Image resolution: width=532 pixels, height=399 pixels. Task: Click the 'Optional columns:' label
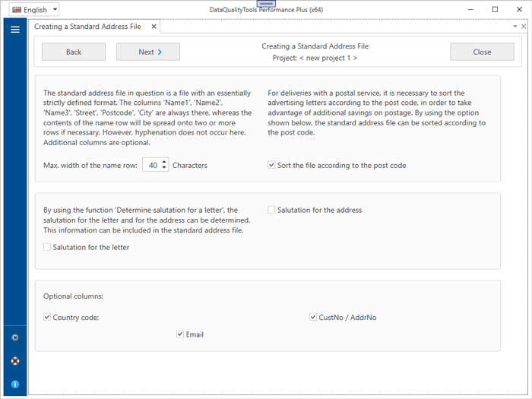[x=73, y=296]
